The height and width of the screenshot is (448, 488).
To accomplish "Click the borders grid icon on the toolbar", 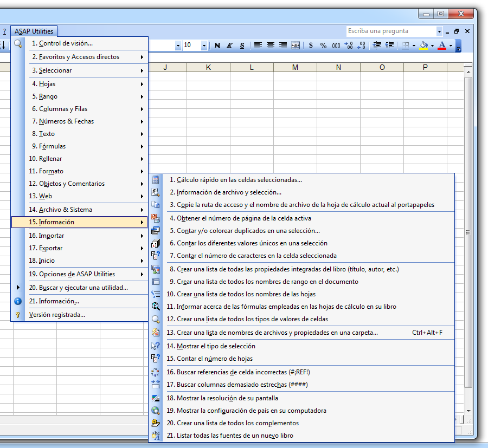I will pos(405,46).
